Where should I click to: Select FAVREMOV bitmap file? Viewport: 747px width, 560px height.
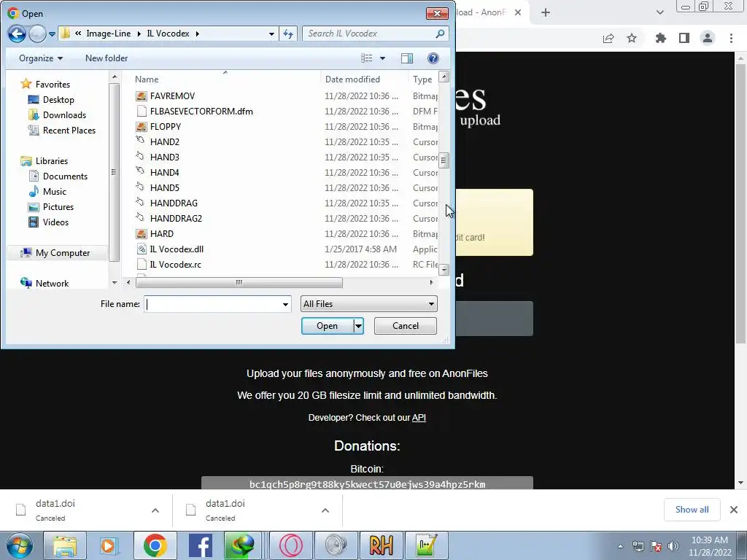[x=172, y=96]
